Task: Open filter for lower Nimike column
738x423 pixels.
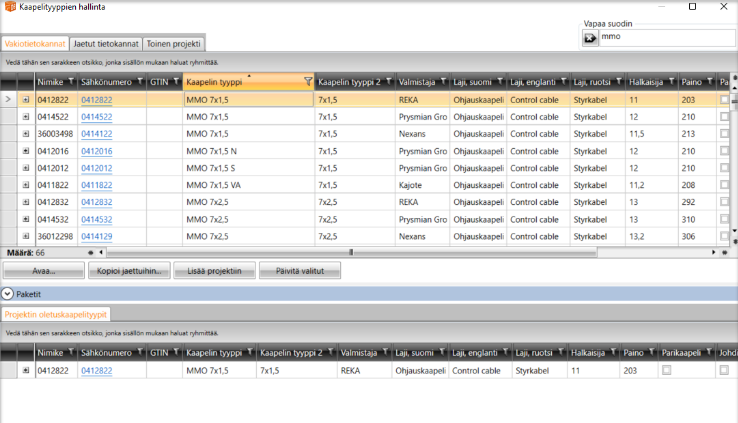Action: coord(71,352)
